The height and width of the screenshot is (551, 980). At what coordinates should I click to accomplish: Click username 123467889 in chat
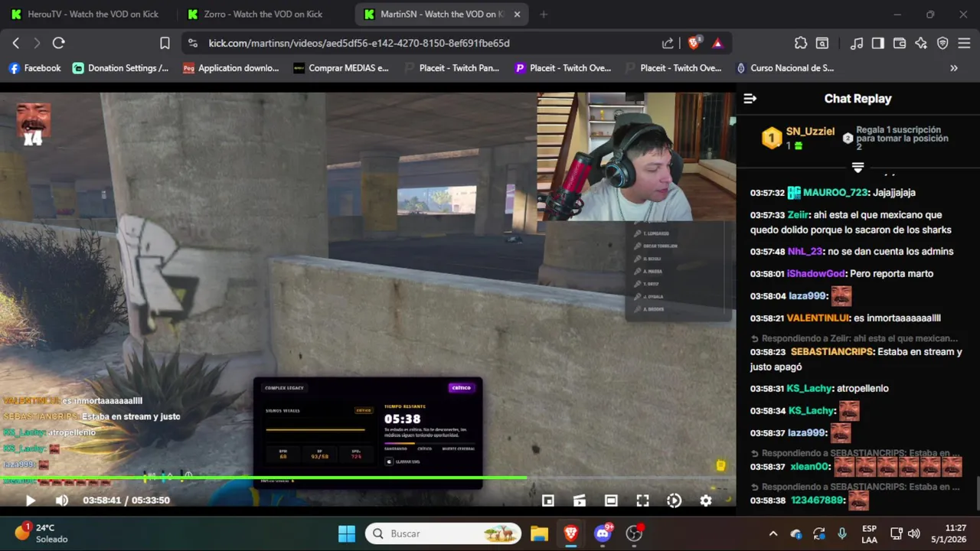pos(817,500)
